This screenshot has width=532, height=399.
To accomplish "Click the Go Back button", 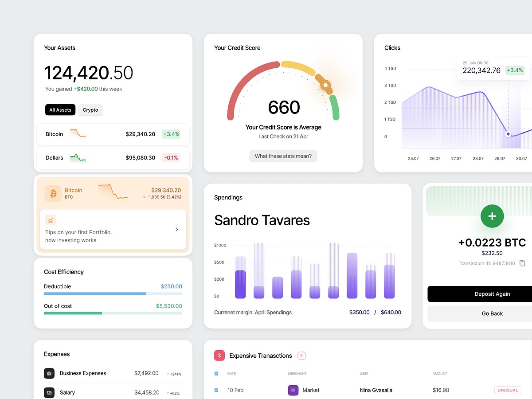I will pyautogui.click(x=492, y=313).
